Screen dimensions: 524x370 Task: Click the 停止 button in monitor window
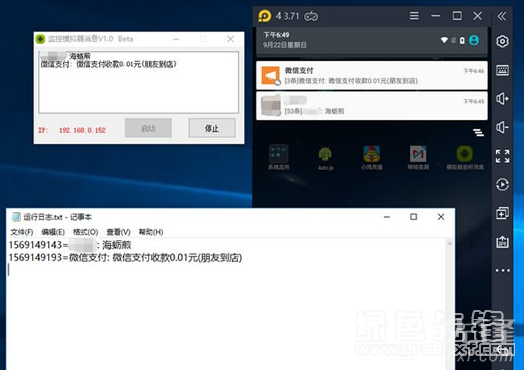click(212, 128)
